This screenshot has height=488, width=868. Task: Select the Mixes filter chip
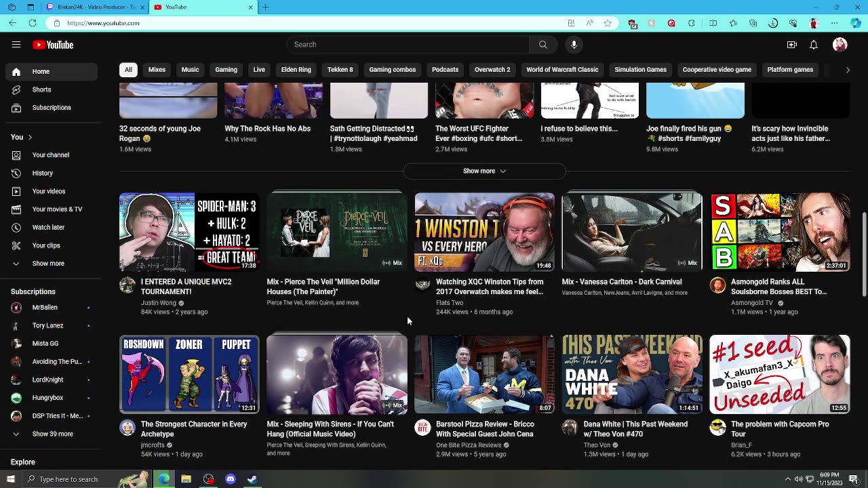pos(157,70)
